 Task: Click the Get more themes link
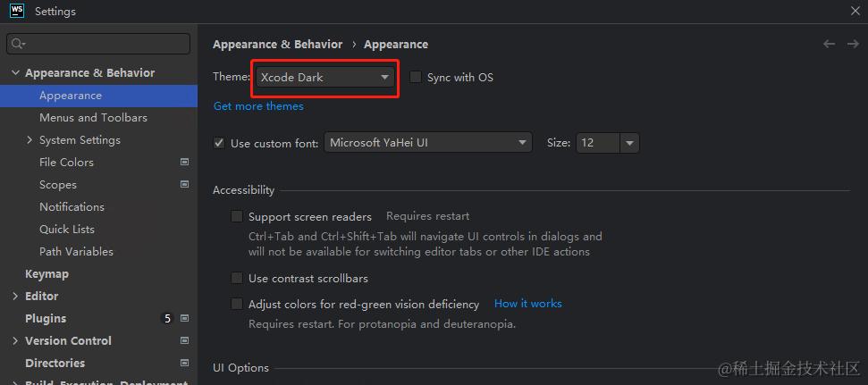click(x=258, y=106)
